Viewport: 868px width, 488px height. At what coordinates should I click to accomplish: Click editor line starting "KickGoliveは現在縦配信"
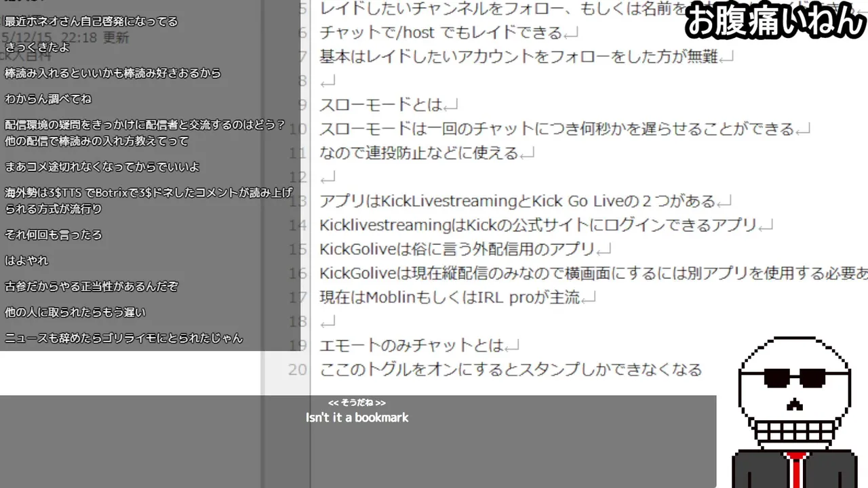[593, 273]
